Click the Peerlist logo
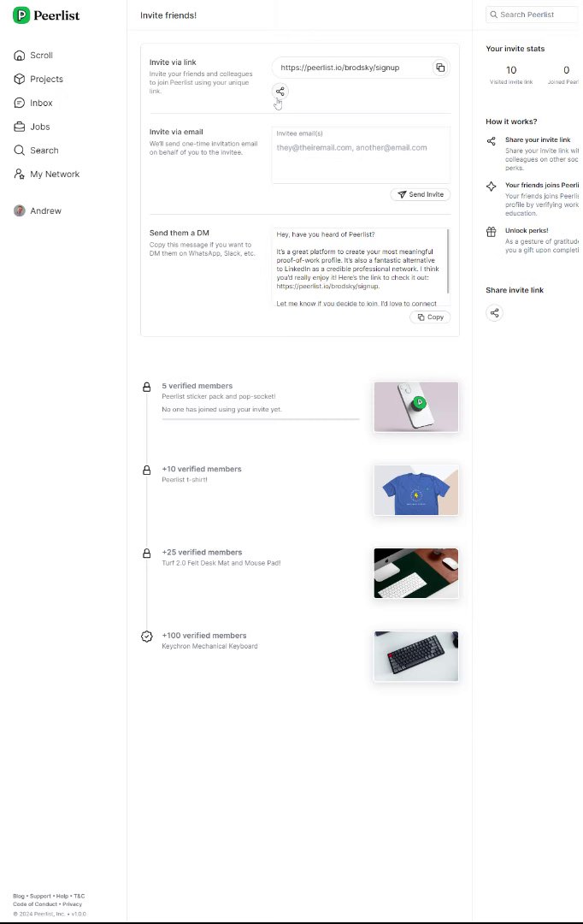The height and width of the screenshot is (924, 583). (46, 15)
